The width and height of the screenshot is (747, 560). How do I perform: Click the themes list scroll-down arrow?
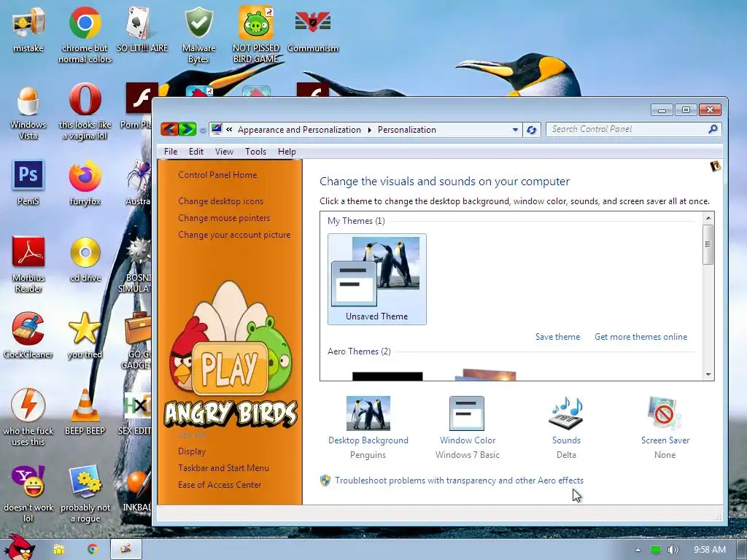pyautogui.click(x=708, y=375)
